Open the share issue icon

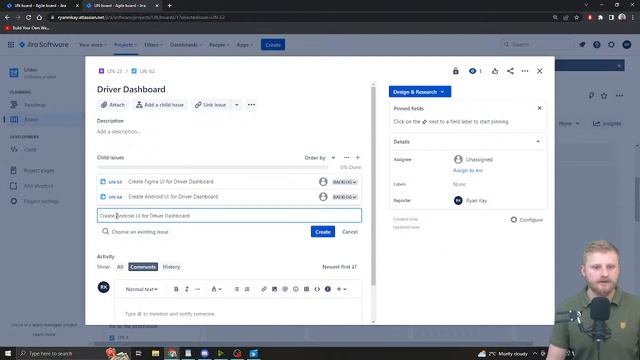point(510,71)
